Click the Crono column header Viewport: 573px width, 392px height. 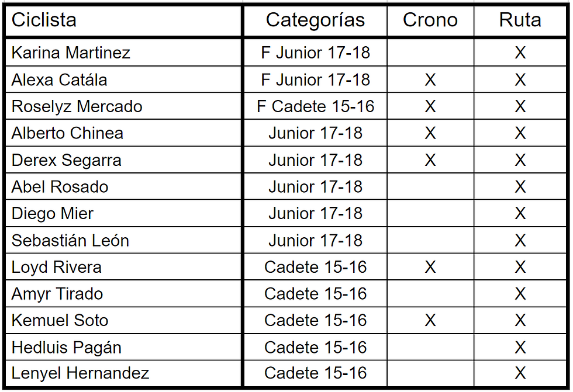tap(430, 20)
